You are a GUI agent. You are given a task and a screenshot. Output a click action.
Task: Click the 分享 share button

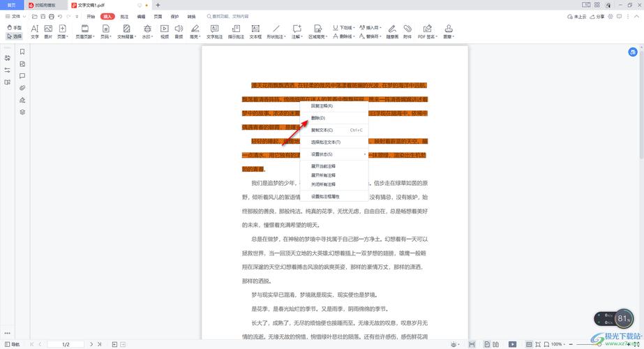pos(598,16)
